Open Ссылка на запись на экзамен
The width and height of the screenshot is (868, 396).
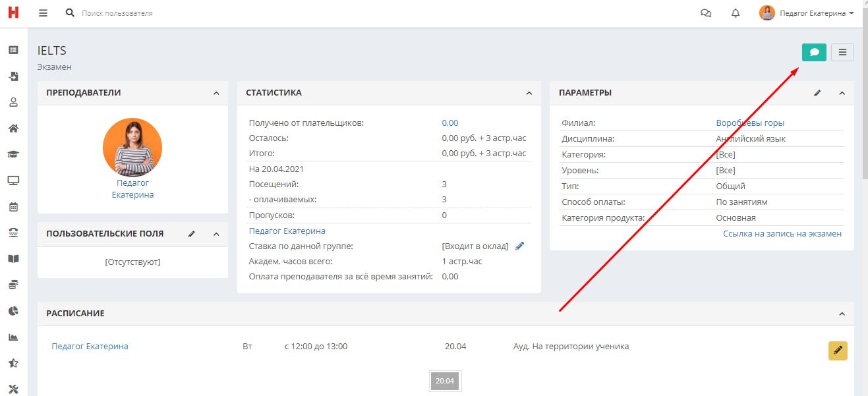tap(782, 234)
